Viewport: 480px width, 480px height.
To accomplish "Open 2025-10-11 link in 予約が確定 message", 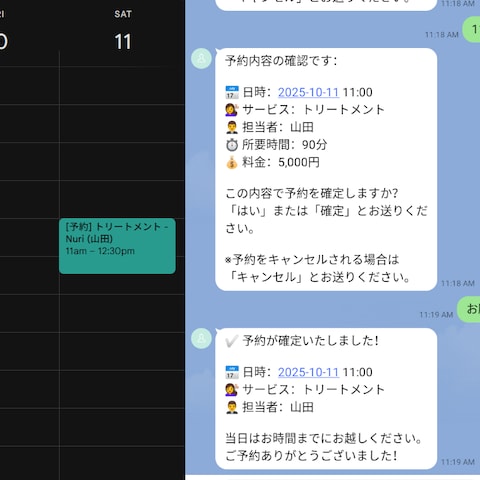I will [x=308, y=372].
